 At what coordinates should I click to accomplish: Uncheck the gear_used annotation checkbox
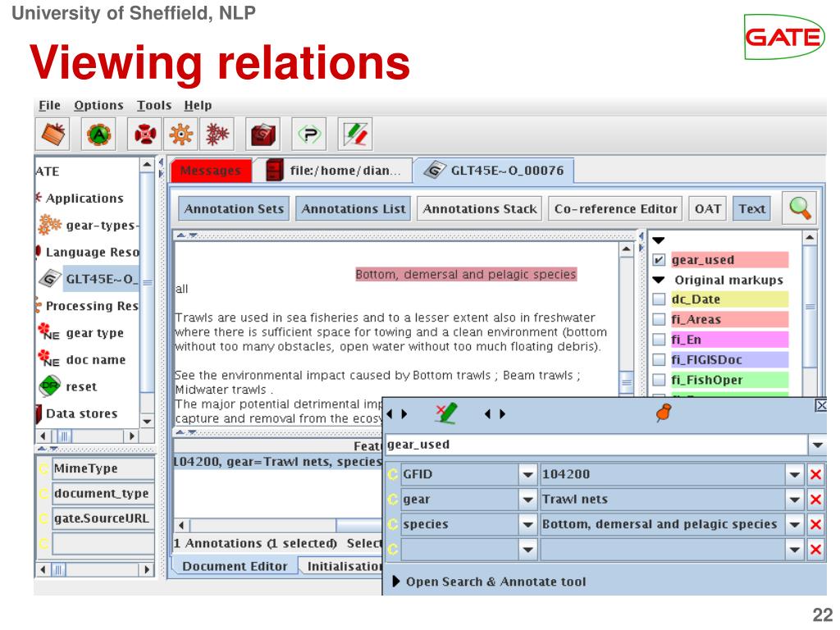(659, 260)
